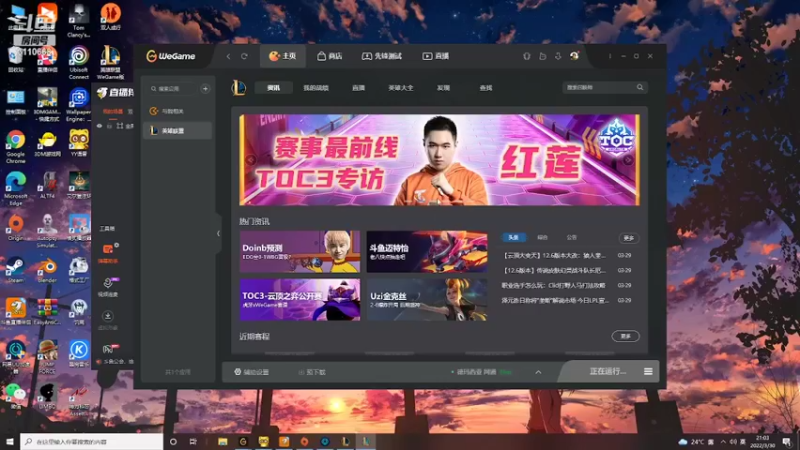Open the Origin desktop shortcut
Image resolution: width=800 pixels, height=450 pixels.
pos(15,228)
